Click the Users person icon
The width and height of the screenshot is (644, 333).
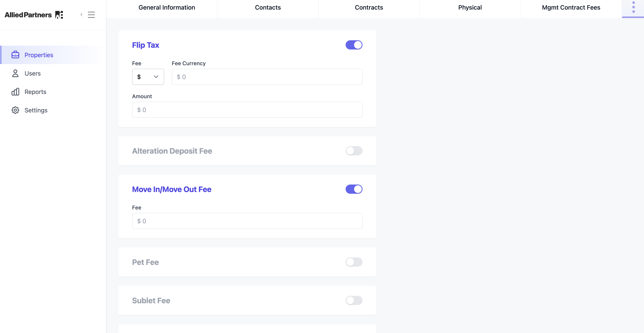tap(15, 73)
